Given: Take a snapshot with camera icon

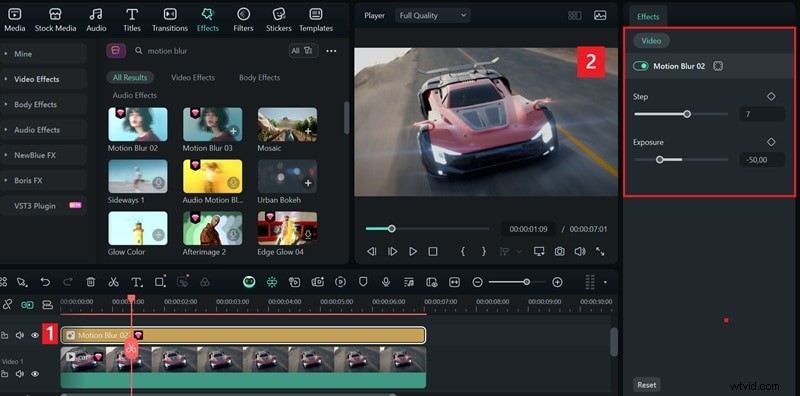Looking at the screenshot, I should point(560,252).
